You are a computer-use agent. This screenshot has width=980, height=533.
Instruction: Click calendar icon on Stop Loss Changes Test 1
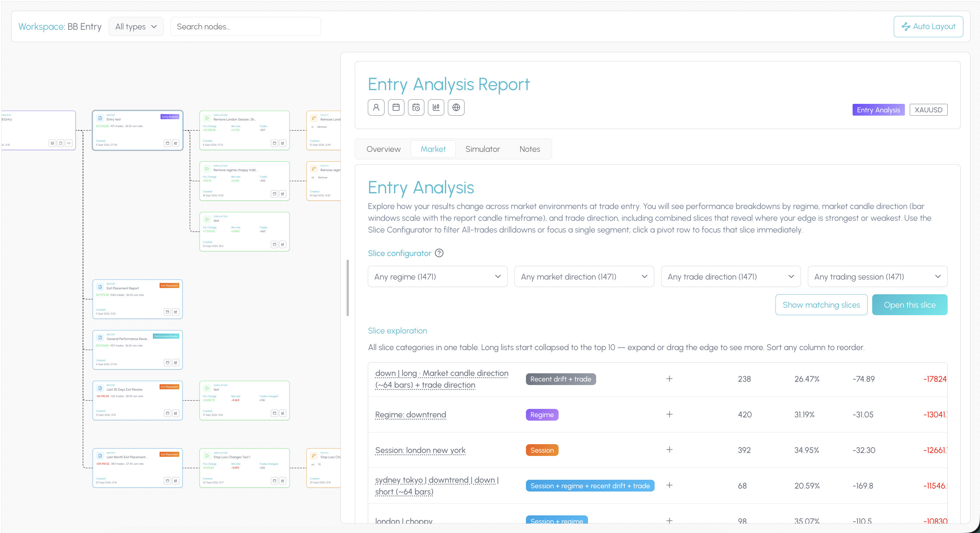pos(274,481)
